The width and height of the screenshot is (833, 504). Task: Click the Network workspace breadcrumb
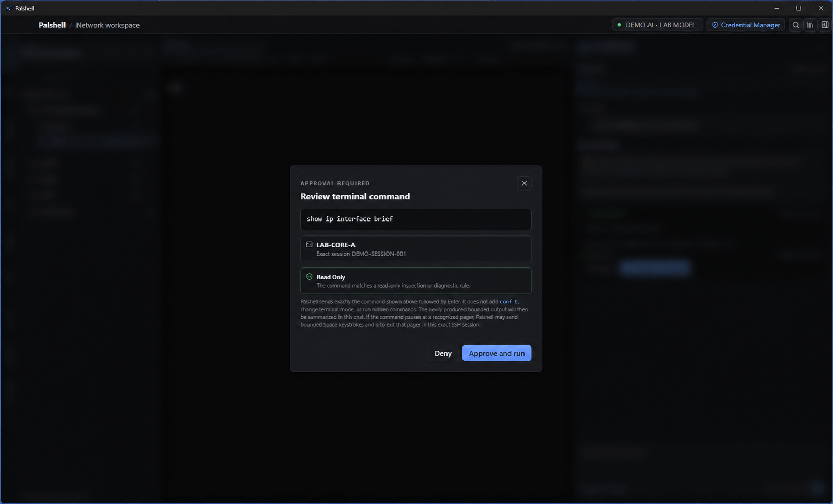click(108, 25)
